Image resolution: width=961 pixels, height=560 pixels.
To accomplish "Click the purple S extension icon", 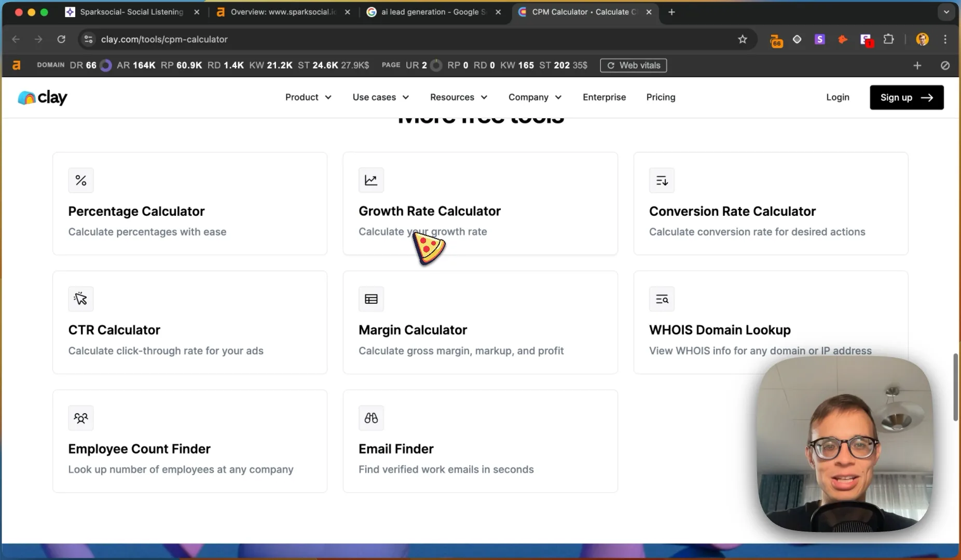I will point(820,39).
